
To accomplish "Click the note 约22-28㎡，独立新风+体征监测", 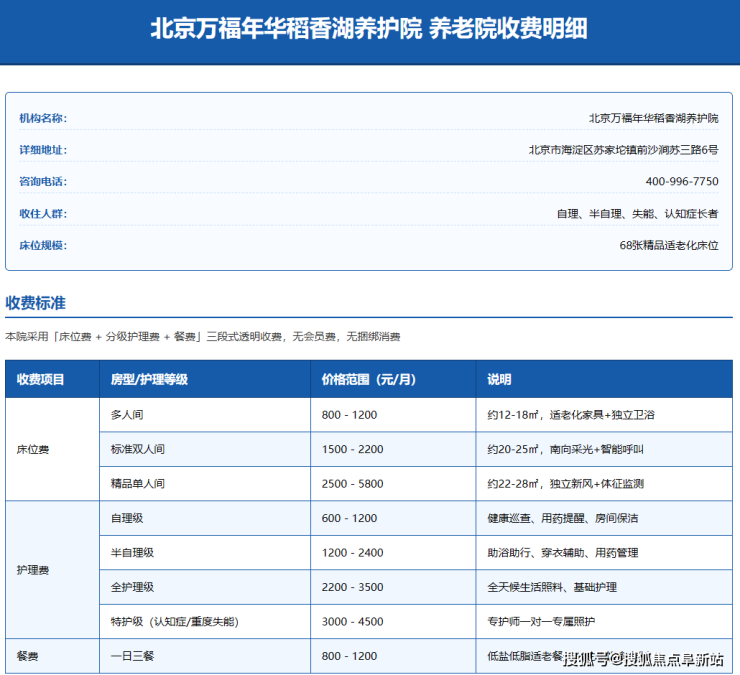I will click(x=565, y=484).
